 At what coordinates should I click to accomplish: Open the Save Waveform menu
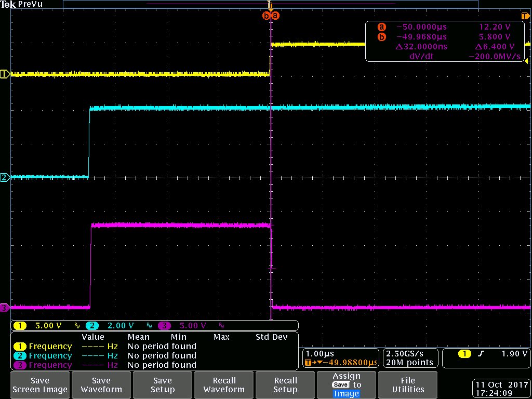coord(101,384)
